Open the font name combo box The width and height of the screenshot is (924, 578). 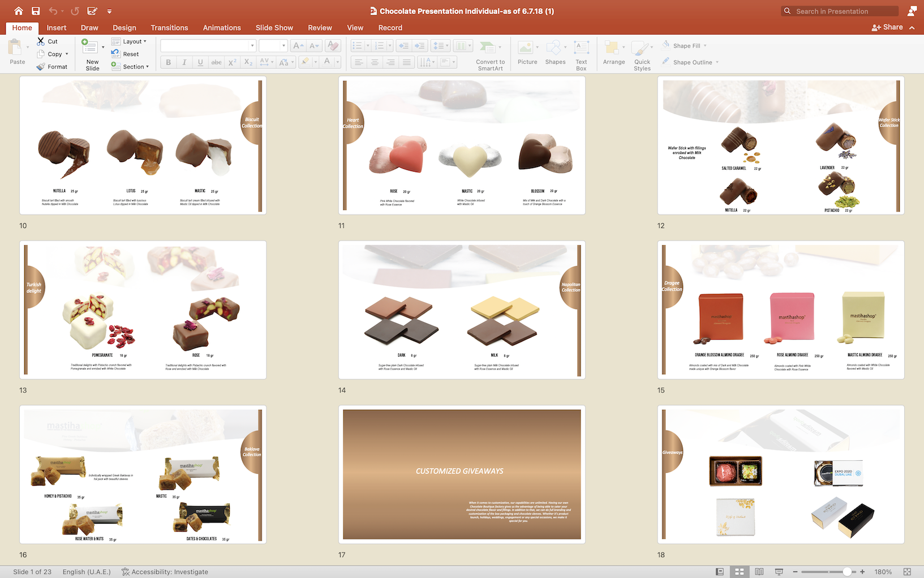tap(208, 46)
